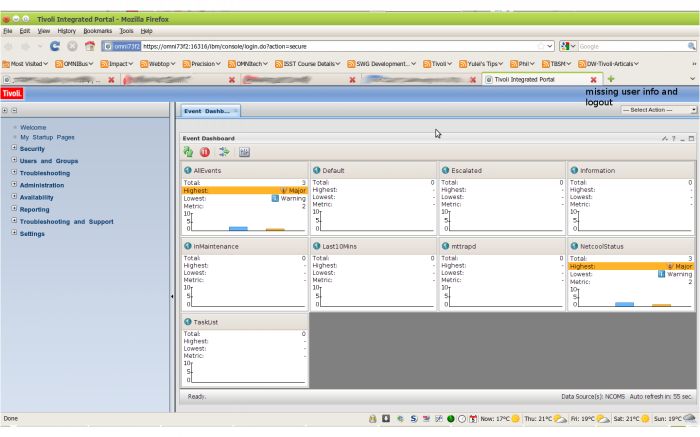Open search engine selector dropdown

[569, 46]
